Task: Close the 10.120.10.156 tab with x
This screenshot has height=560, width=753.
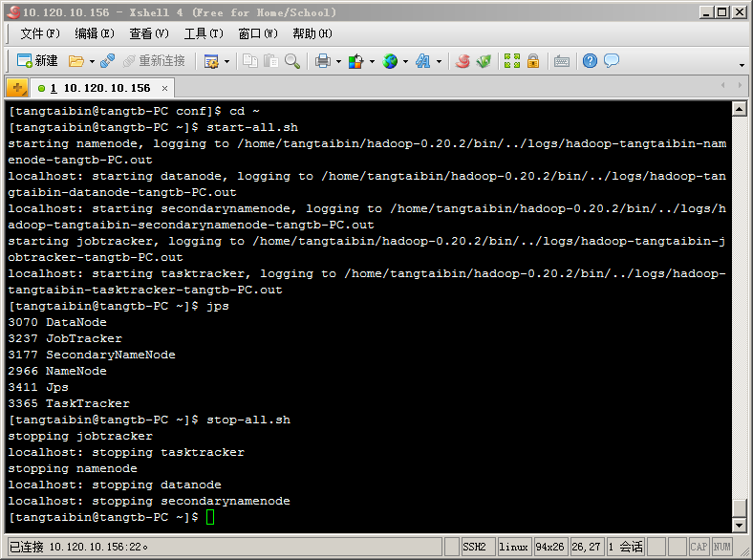Action: (x=164, y=88)
